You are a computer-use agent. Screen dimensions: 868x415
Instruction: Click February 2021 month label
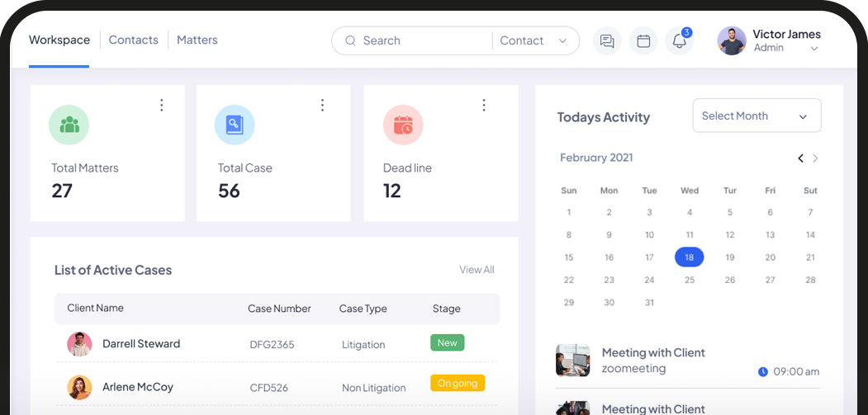coord(596,158)
